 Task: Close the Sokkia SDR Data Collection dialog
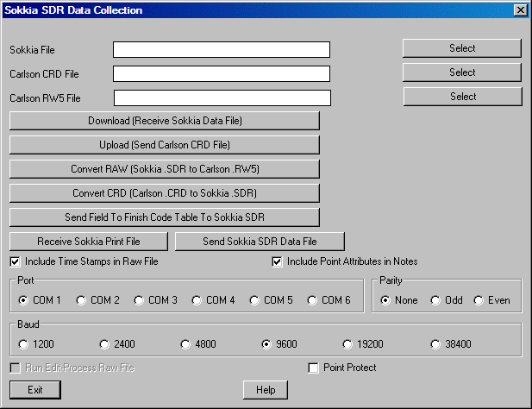point(521,10)
